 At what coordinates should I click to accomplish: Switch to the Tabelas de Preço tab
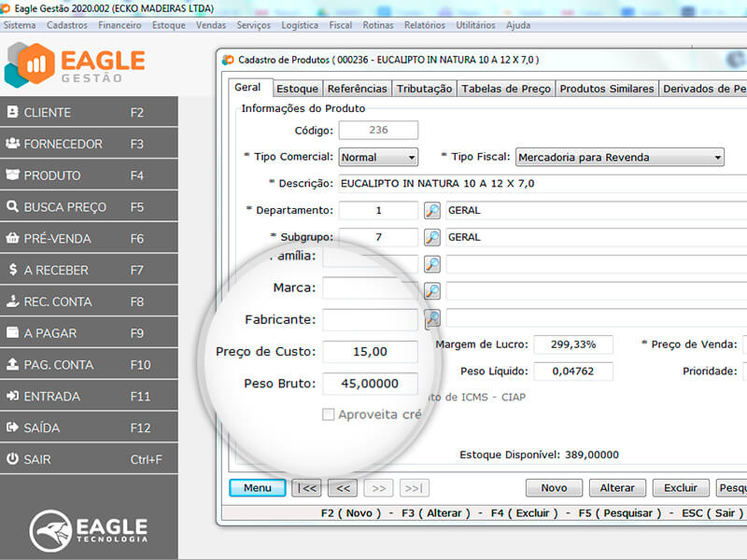506,89
